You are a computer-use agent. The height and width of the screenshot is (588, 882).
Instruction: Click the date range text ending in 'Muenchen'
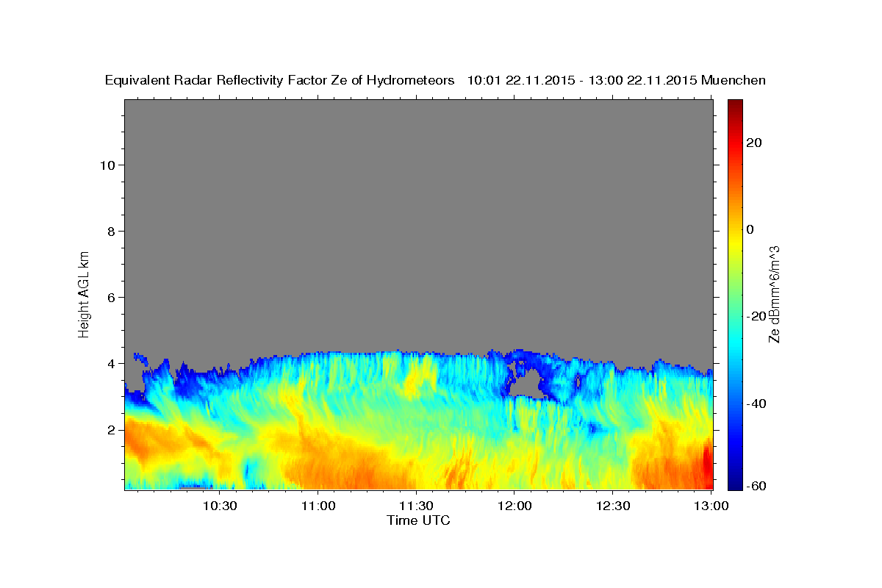click(617, 81)
